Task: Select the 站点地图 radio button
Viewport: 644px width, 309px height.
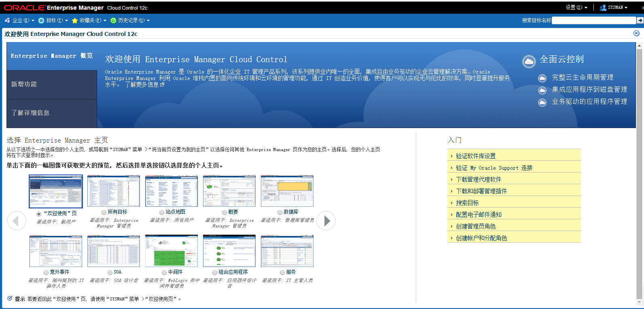Action: [162, 212]
